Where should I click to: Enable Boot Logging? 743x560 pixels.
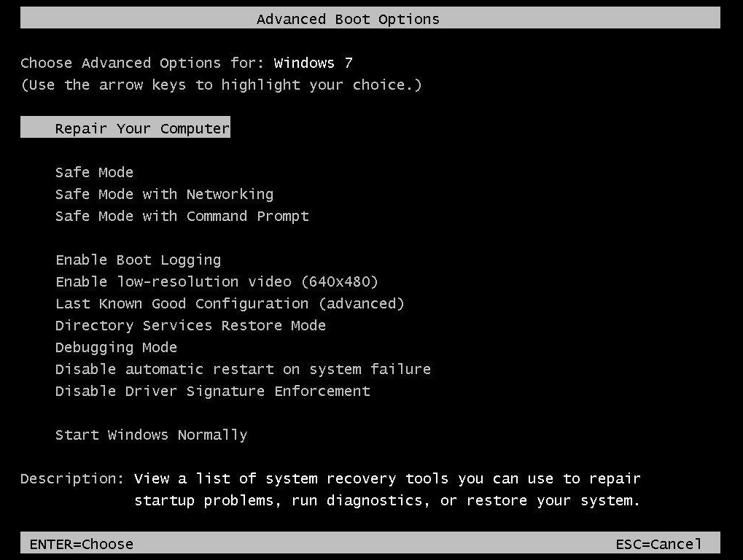[138, 260]
